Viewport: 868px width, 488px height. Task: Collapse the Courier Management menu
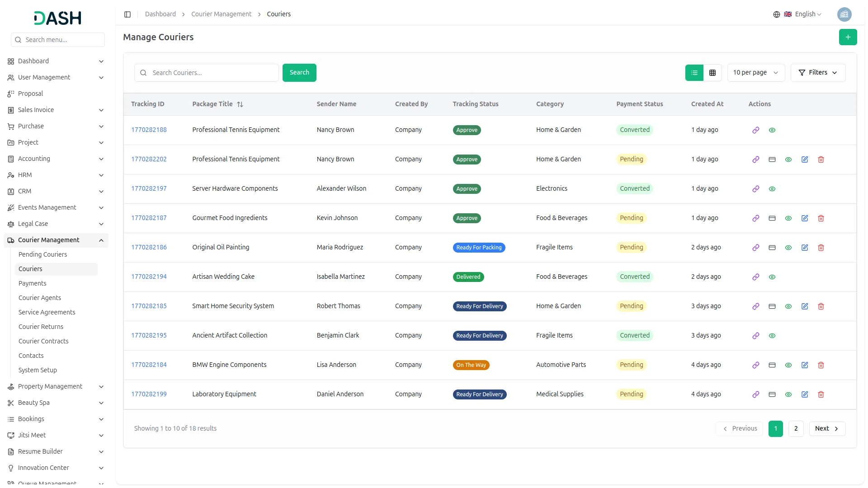tap(101, 240)
